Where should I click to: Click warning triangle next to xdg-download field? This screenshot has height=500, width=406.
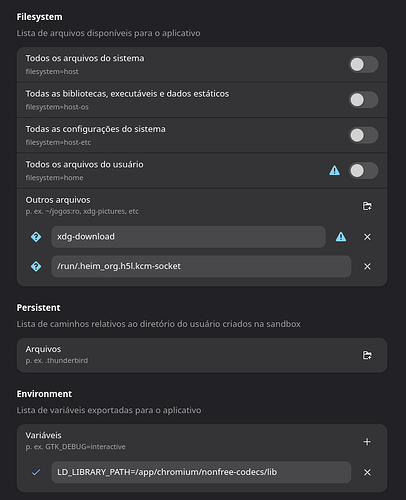[341, 237]
